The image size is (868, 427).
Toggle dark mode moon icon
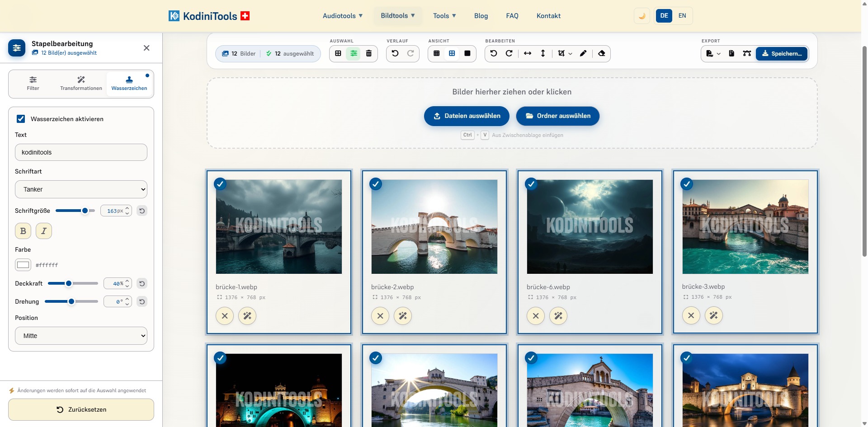[642, 16]
